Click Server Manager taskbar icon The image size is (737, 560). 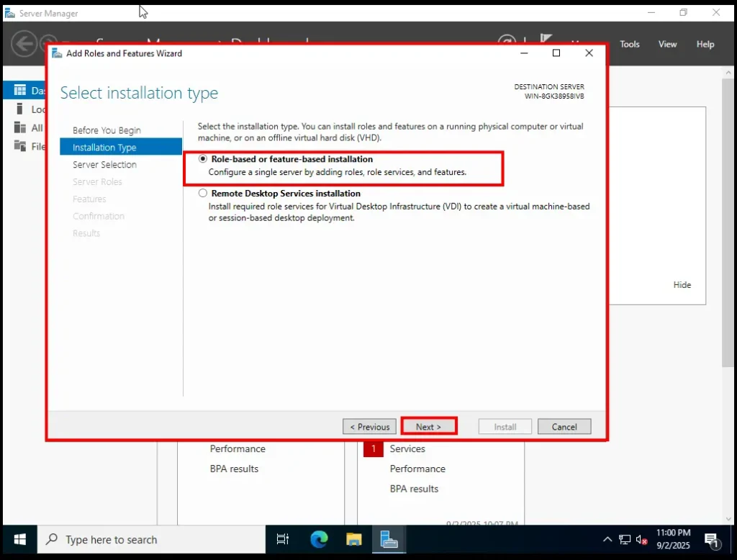389,539
